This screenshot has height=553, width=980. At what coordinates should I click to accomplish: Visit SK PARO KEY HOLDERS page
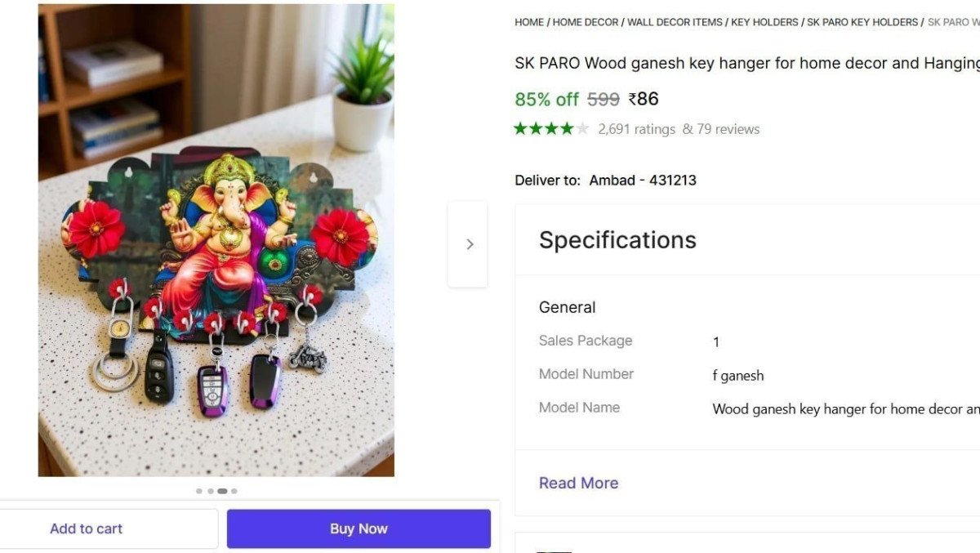point(861,22)
